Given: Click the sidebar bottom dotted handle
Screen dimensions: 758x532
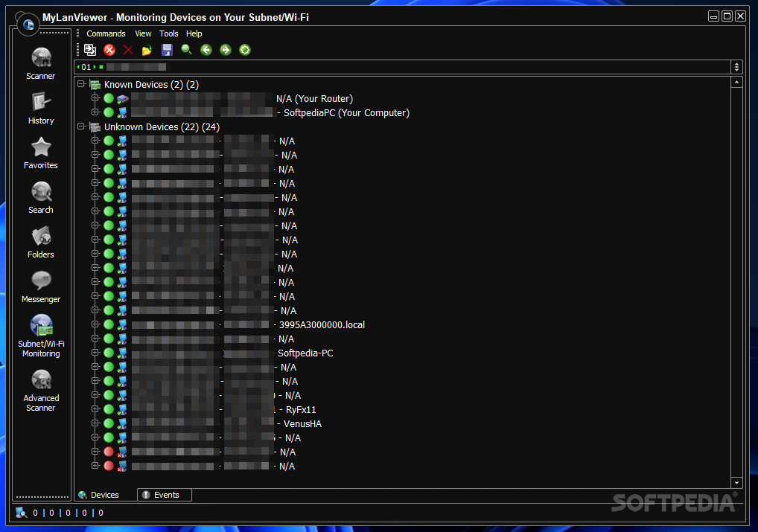Looking at the screenshot, I should [x=42, y=497].
